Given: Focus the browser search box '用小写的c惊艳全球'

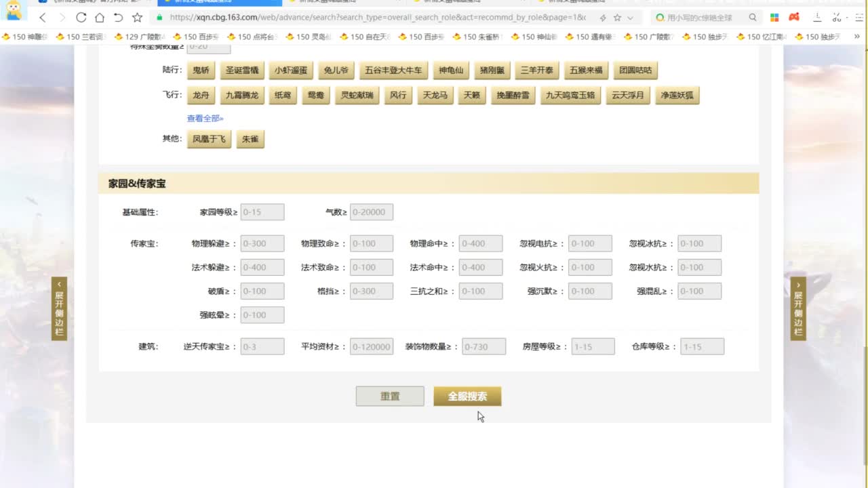Looking at the screenshot, I should click(x=698, y=18).
